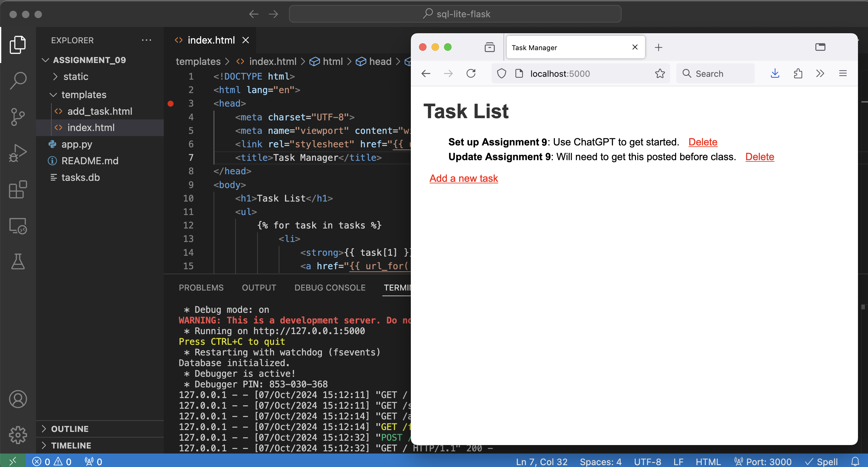Reload the localhost page in browser
The image size is (868, 467).
(x=471, y=74)
